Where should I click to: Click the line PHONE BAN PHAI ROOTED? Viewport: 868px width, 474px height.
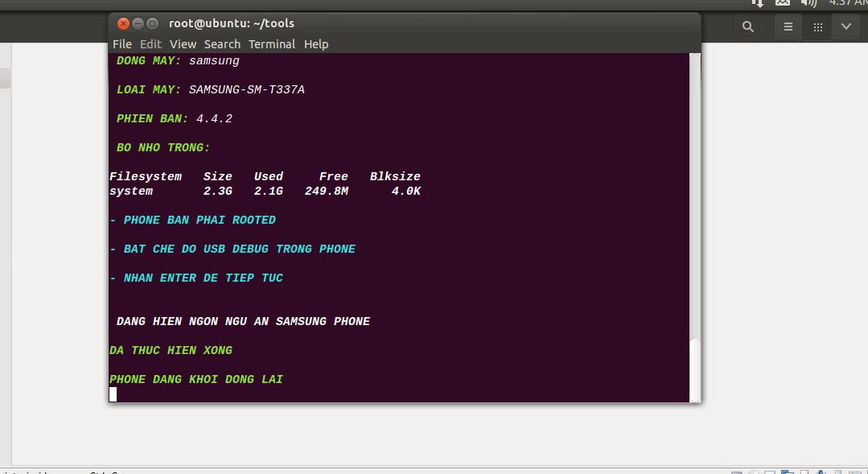pyautogui.click(x=192, y=220)
